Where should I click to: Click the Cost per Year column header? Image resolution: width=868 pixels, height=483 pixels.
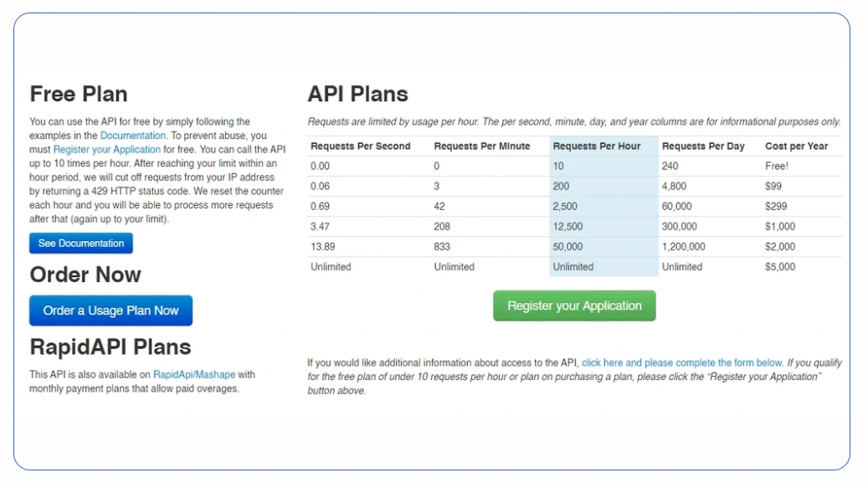pos(796,146)
